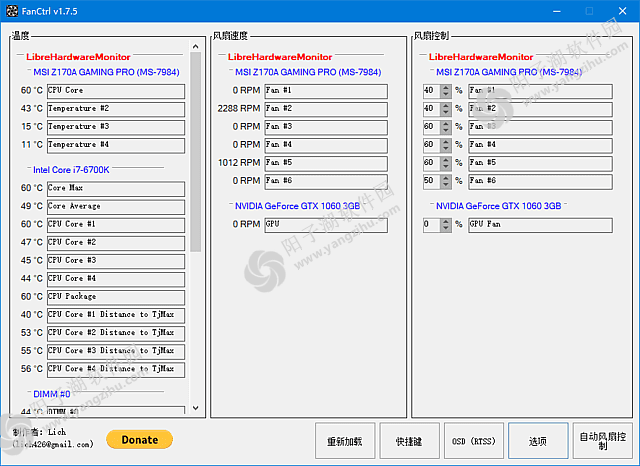Edit CPU Core #3 Distance to TjMax field

coord(116,351)
